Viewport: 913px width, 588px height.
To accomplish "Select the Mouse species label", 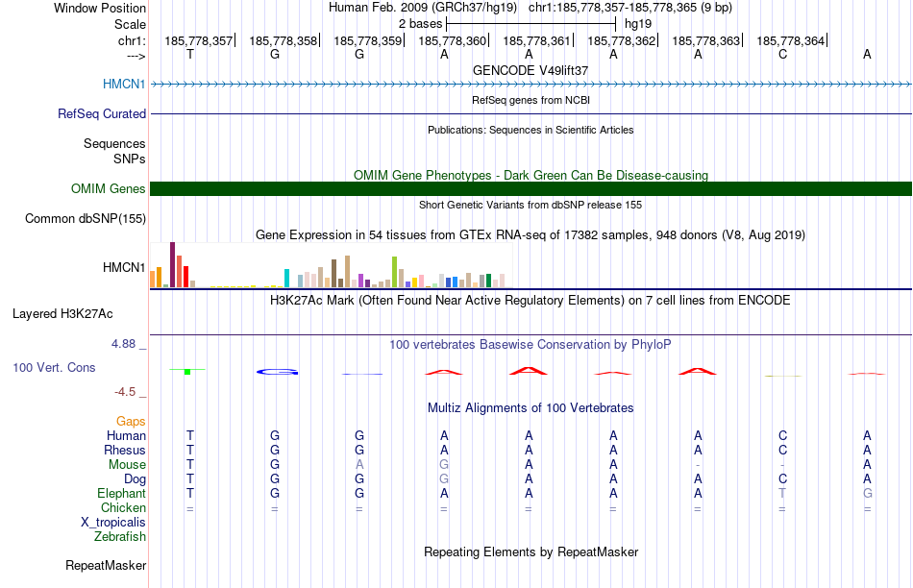I will [x=128, y=465].
